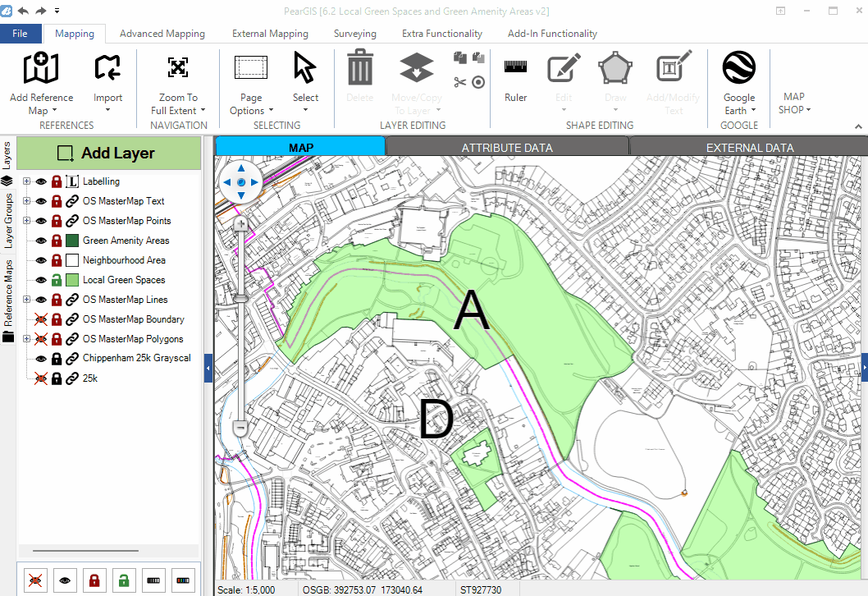The height and width of the screenshot is (596, 868).
Task: Click the hide-all layers crossed-eye button
Action: (x=35, y=580)
